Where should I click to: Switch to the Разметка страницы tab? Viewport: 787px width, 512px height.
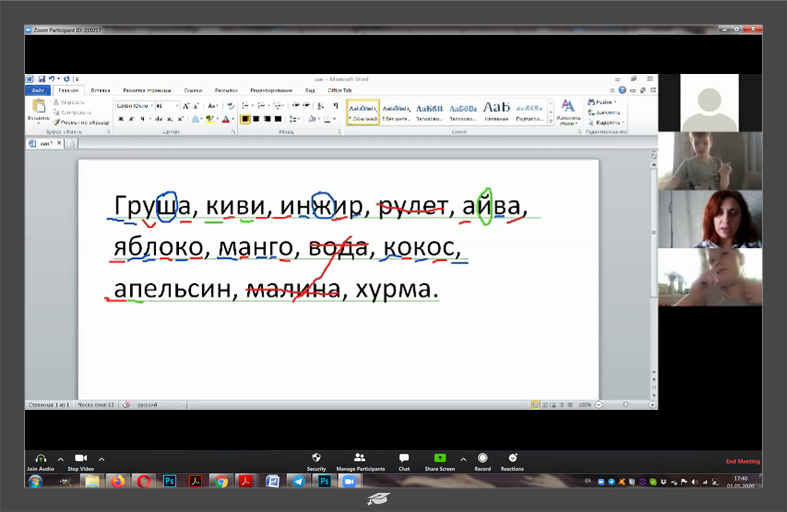(147, 90)
